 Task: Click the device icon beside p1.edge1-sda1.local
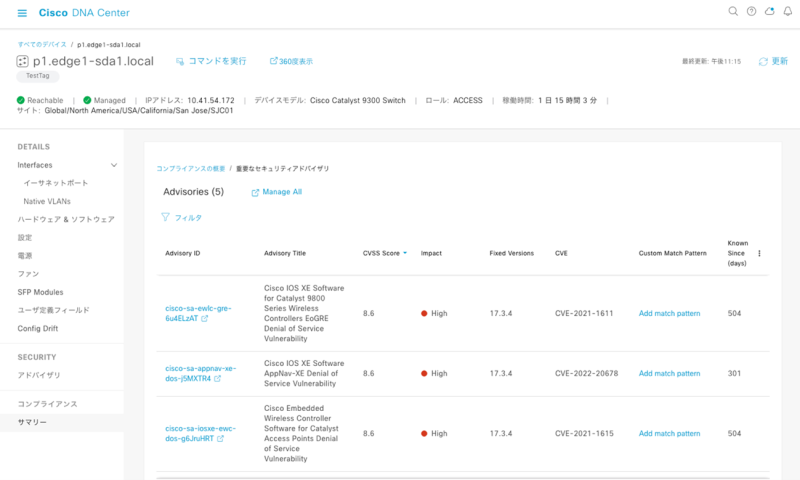[x=22, y=61]
